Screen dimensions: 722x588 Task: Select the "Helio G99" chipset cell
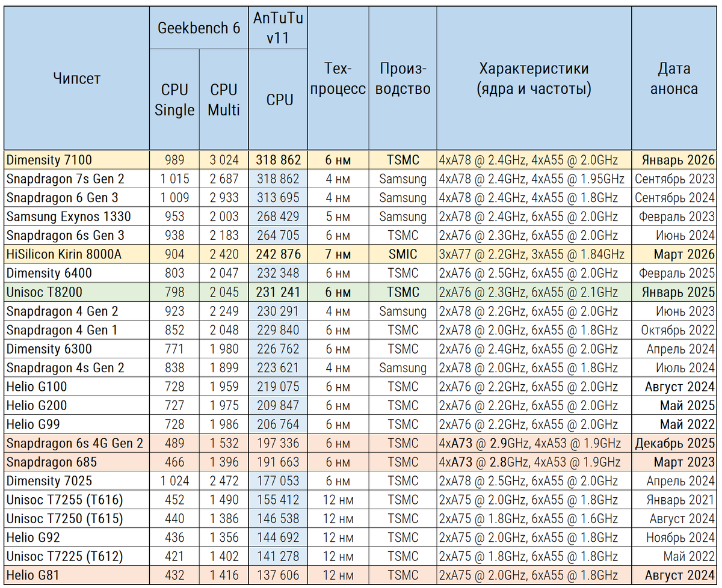(x=76, y=424)
